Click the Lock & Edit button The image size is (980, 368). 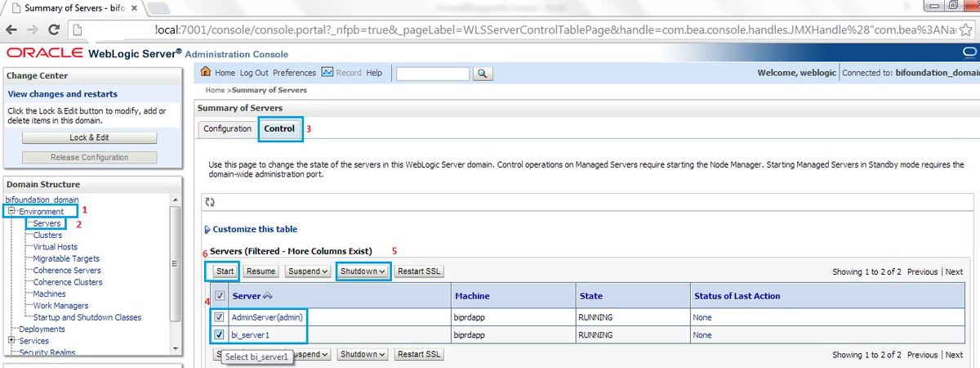coord(90,137)
